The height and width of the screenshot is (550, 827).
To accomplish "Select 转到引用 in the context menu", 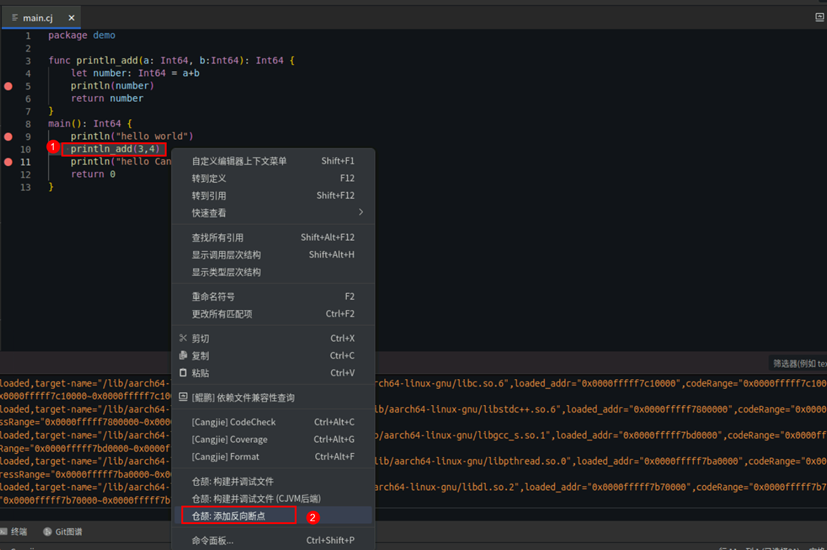I will click(x=273, y=196).
